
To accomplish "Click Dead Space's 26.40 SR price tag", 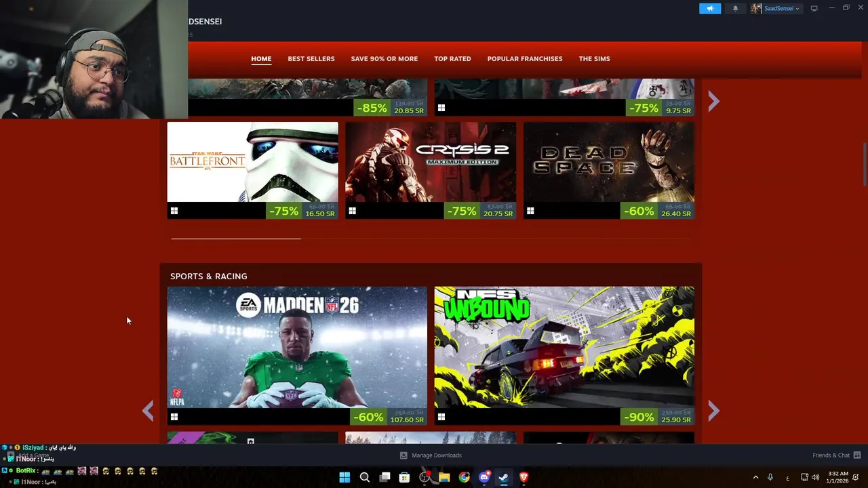I will [x=676, y=213].
